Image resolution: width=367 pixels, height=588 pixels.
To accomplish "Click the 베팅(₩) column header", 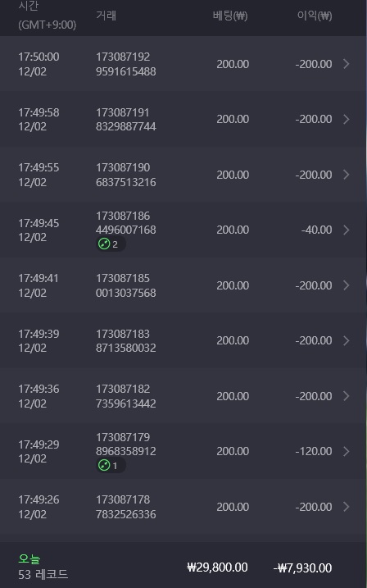I will click(x=230, y=16).
